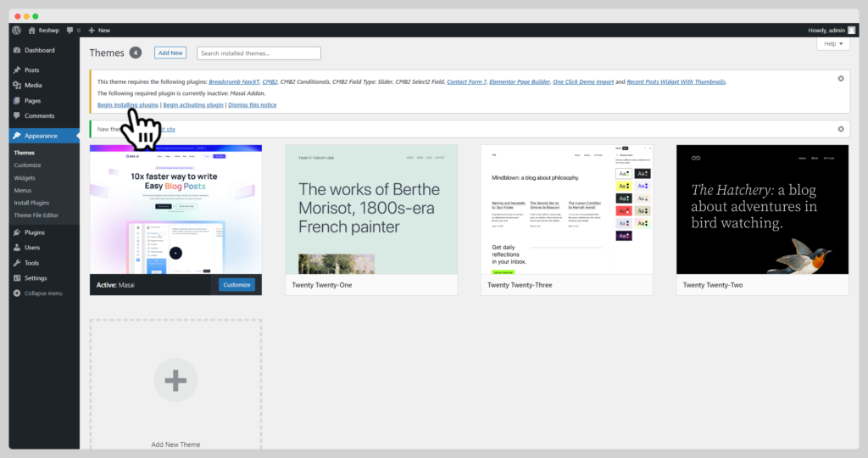Screen dimensions: 868x458
Task: Open the CMB2 plugin link
Action: click(x=270, y=81)
